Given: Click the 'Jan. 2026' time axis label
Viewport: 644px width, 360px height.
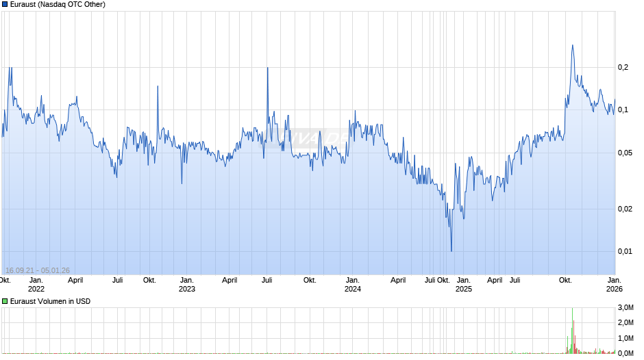Looking at the screenshot, I should tap(615, 285).
